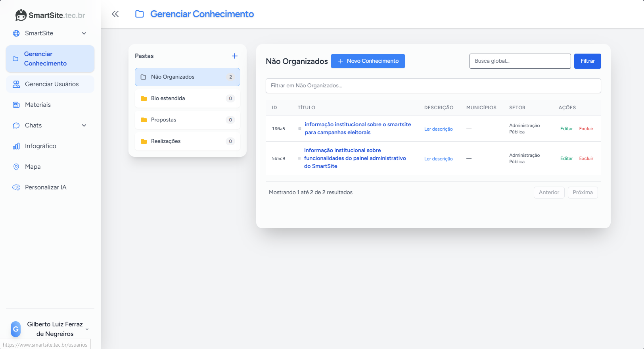
Task: Open Personalizar IA page
Action: click(50, 187)
